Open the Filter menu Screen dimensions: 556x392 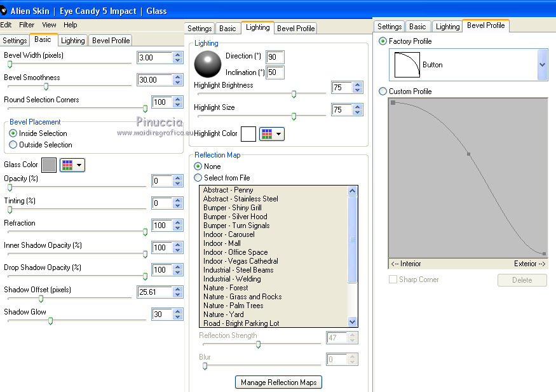[27, 25]
